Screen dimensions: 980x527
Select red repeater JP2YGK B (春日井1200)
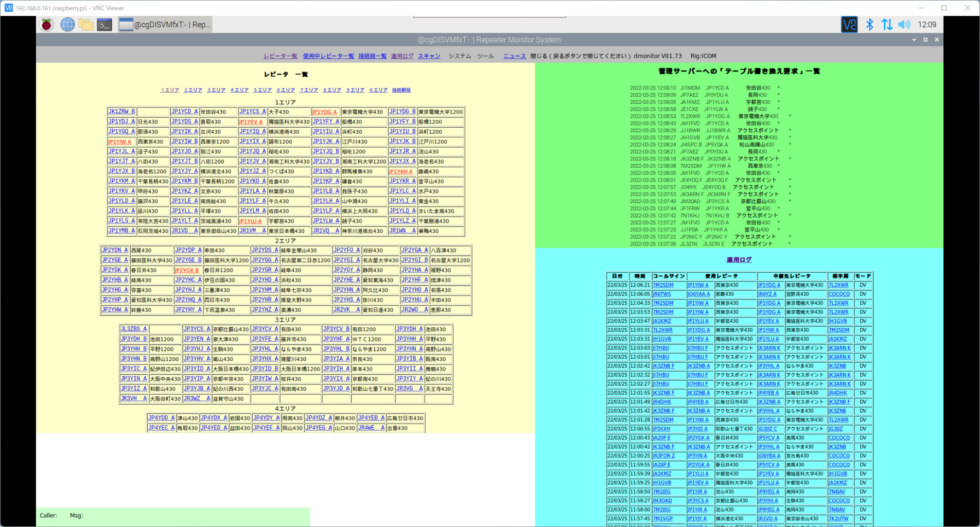click(x=186, y=270)
